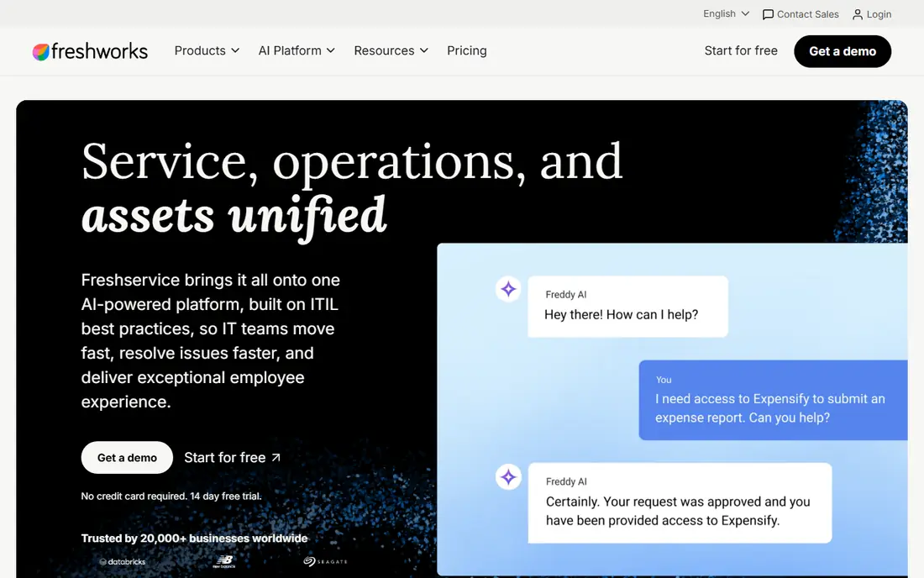
Task: Click the 'I need access to Expensify' message
Action: (773, 400)
